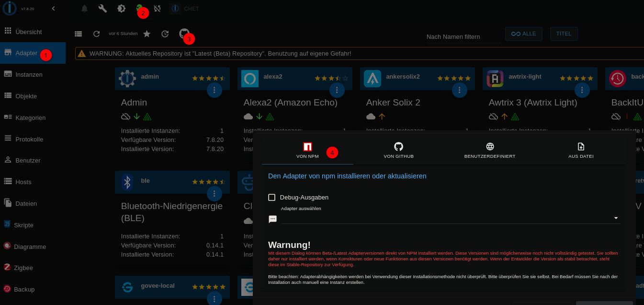
Task: Click the hosts sync arrows icon in top bar
Action: [x=157, y=8]
